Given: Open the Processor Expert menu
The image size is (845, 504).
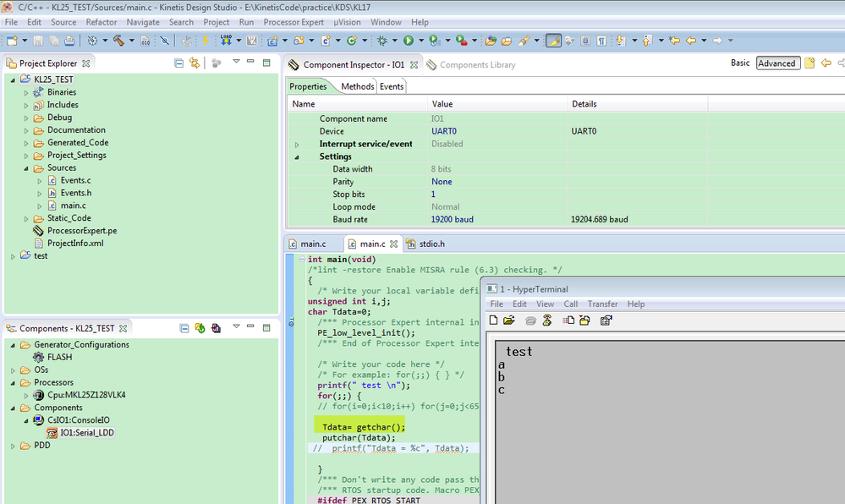Looking at the screenshot, I should click(x=293, y=22).
